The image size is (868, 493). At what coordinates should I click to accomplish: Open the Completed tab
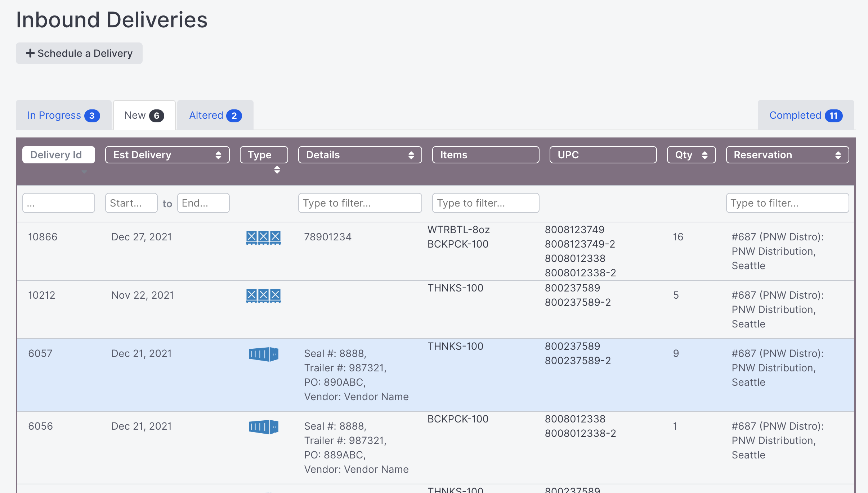pos(806,115)
